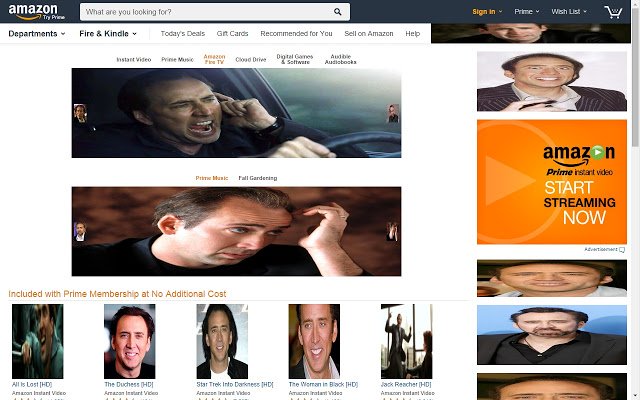The image size is (640, 400).
Task: Switch to Digital Games & Software tab
Action: tap(295, 59)
